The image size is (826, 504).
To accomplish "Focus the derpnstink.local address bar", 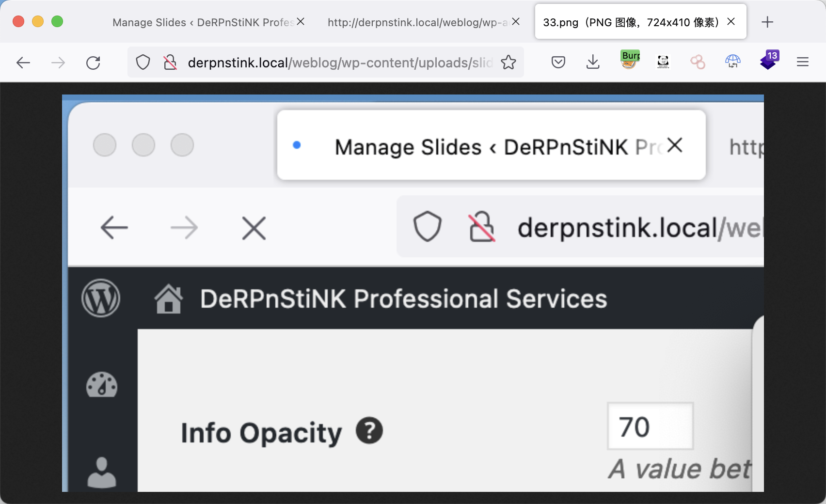I will point(339,63).
